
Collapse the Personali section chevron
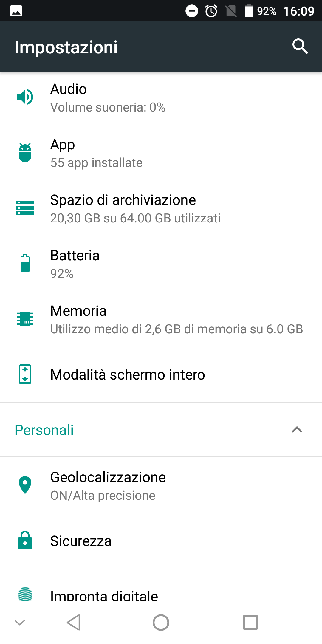297,430
